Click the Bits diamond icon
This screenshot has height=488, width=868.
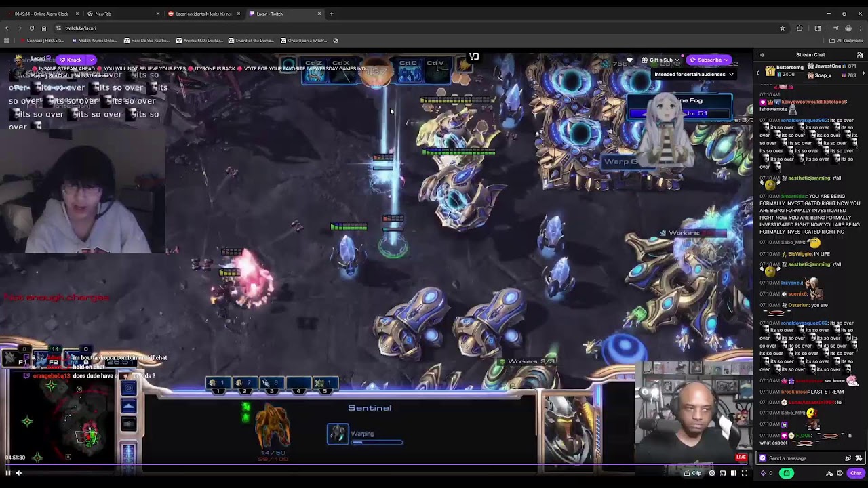764,473
